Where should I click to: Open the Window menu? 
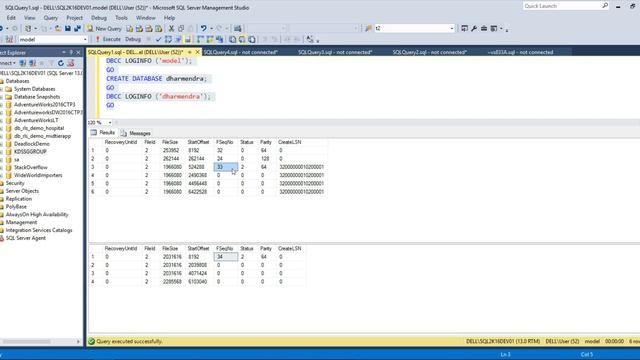click(145, 18)
